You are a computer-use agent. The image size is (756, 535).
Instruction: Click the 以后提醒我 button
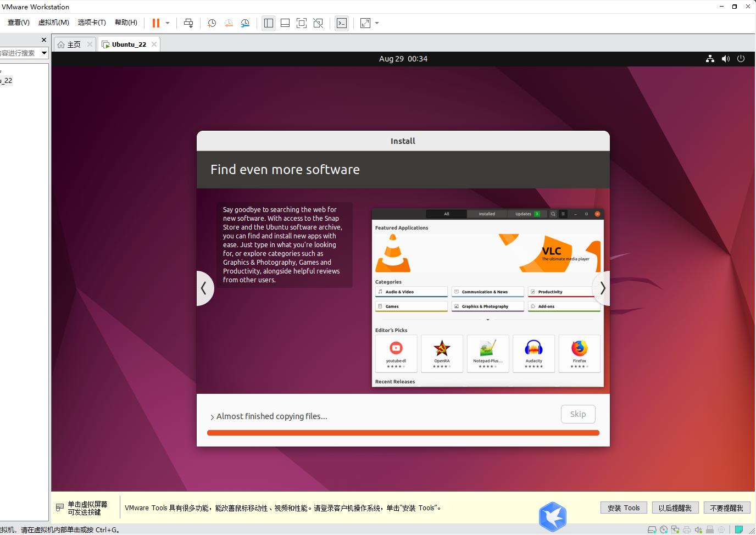(675, 508)
